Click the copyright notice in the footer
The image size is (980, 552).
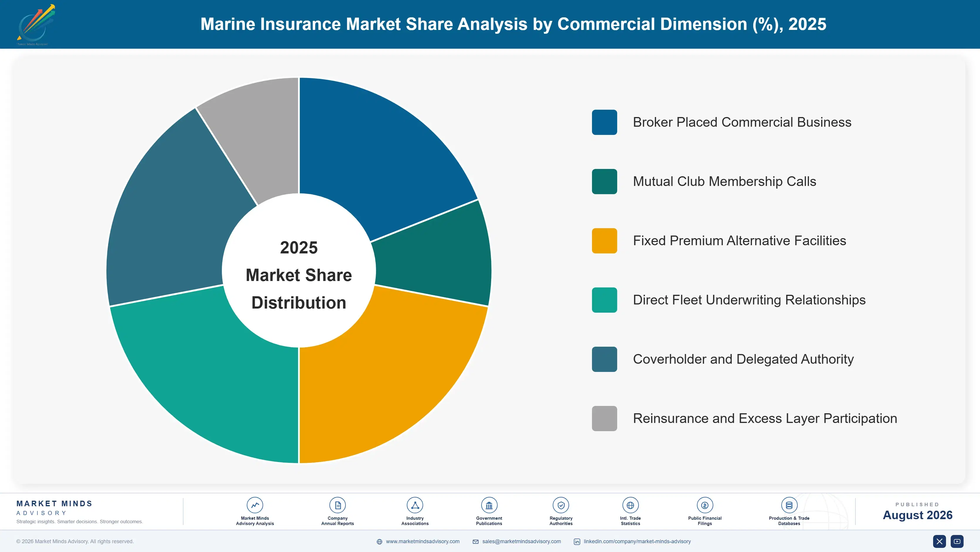pyautogui.click(x=75, y=541)
